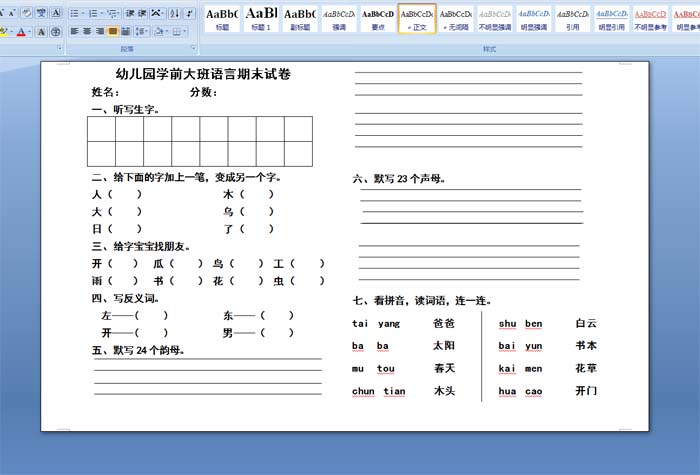The width and height of the screenshot is (700, 475).
Task: Open the Font dialog launcher
Action: [60, 48]
